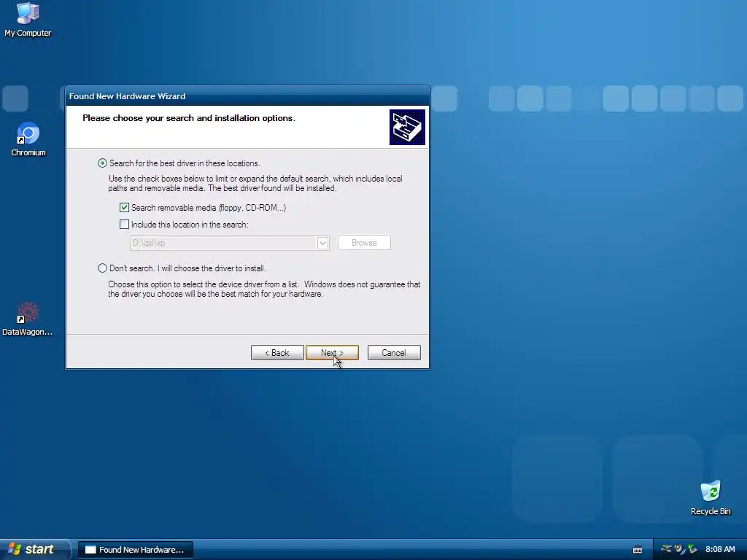Enable Include this location in the search

(x=124, y=225)
